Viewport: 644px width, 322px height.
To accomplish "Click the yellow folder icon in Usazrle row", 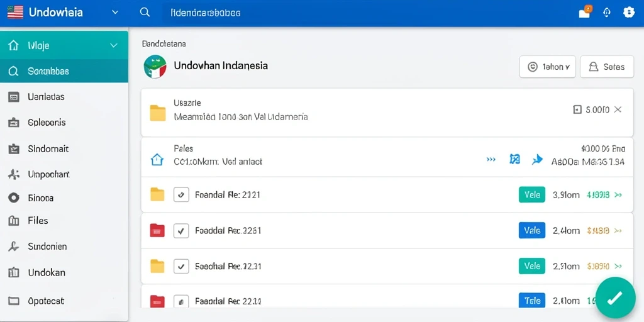I will 157,113.
